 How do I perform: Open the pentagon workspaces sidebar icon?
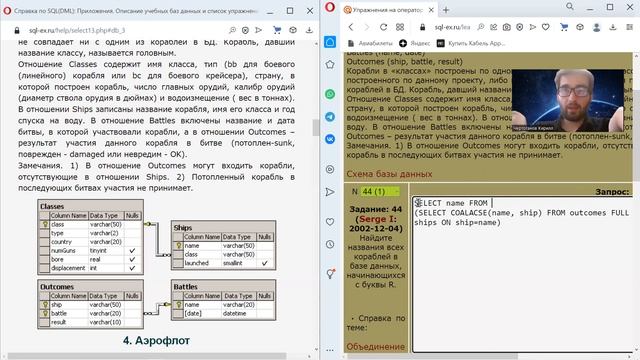(x=330, y=64)
